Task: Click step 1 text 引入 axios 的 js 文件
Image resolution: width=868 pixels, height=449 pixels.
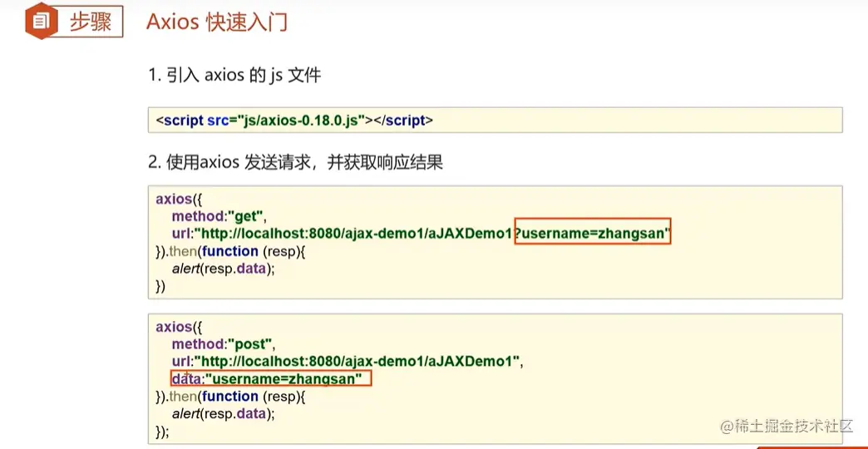Action: pos(234,76)
